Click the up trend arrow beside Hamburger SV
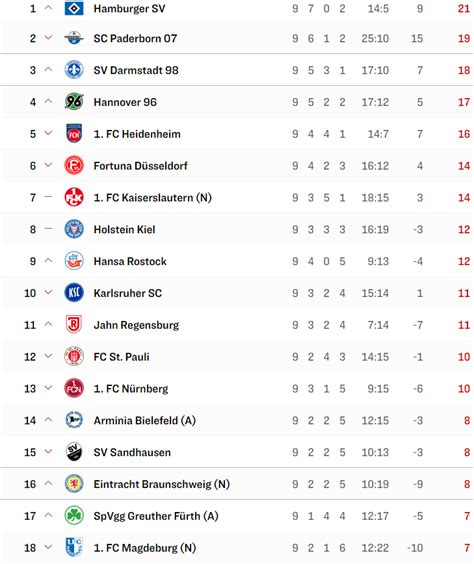The image size is (474, 564). point(48,8)
